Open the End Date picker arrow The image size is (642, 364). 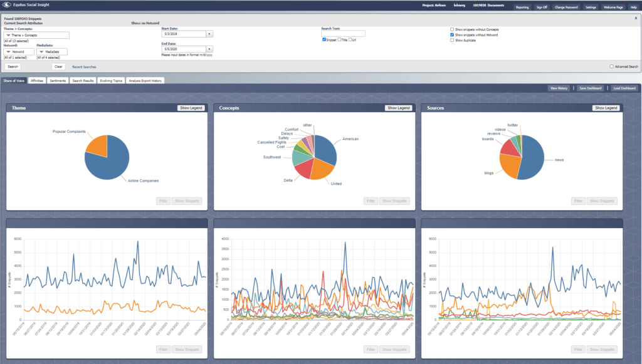tap(209, 49)
